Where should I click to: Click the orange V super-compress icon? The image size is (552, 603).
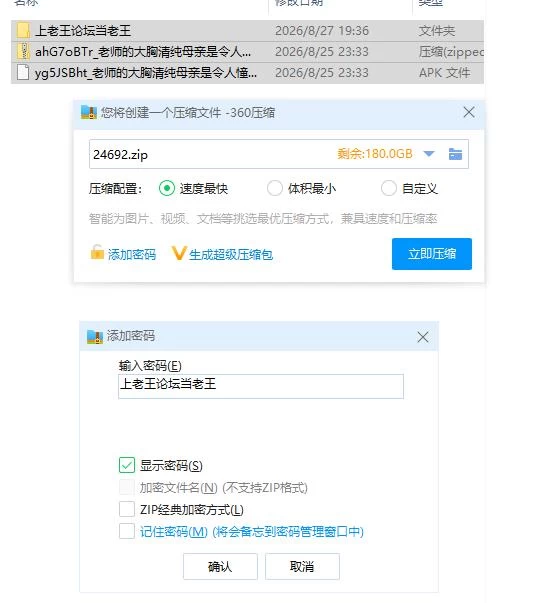(x=179, y=253)
